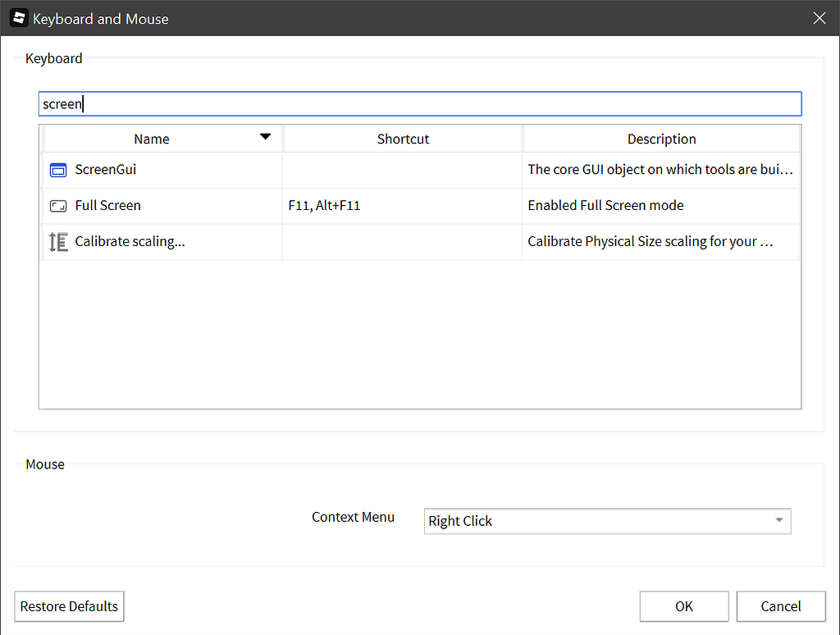Click inside the keyboard search field
The width and height of the screenshot is (840, 635).
(x=420, y=103)
